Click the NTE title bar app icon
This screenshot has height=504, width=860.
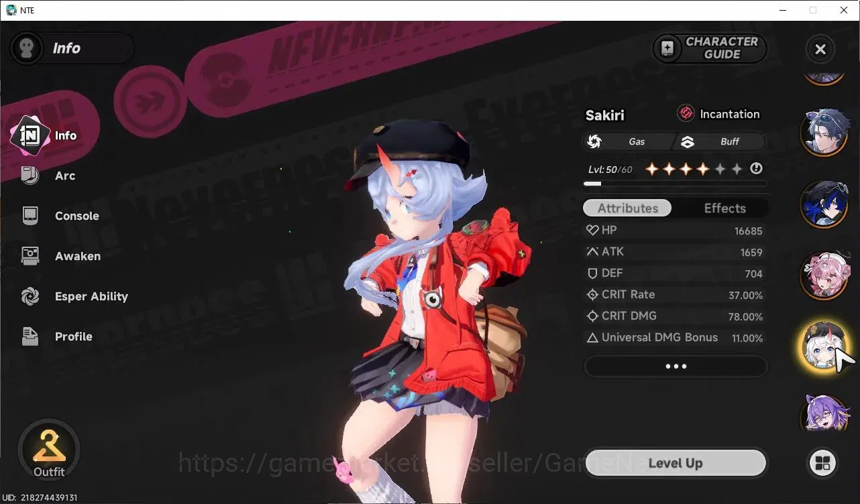(x=11, y=10)
